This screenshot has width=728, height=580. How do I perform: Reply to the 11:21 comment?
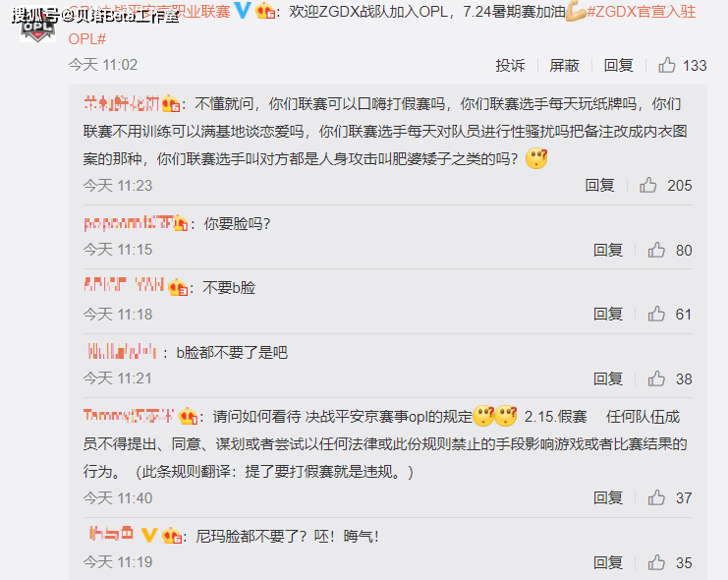[x=608, y=379]
